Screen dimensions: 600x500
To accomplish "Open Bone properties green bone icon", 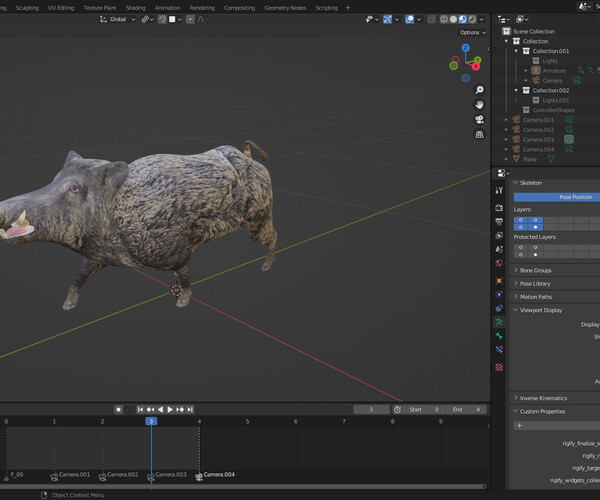I will (499, 336).
